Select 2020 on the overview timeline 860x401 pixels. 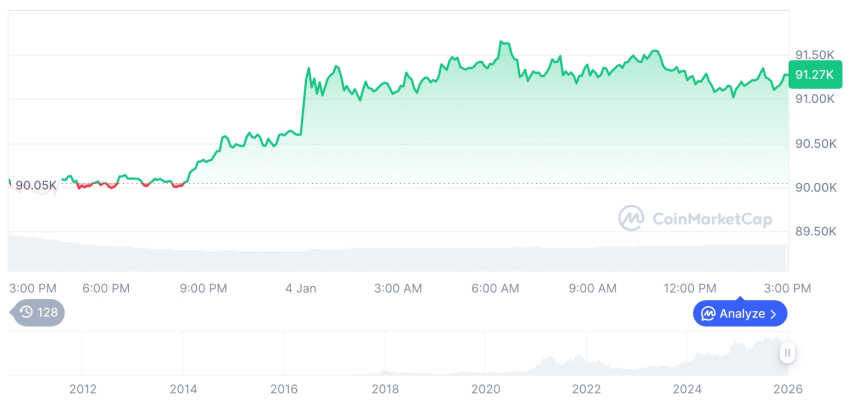coord(485,388)
